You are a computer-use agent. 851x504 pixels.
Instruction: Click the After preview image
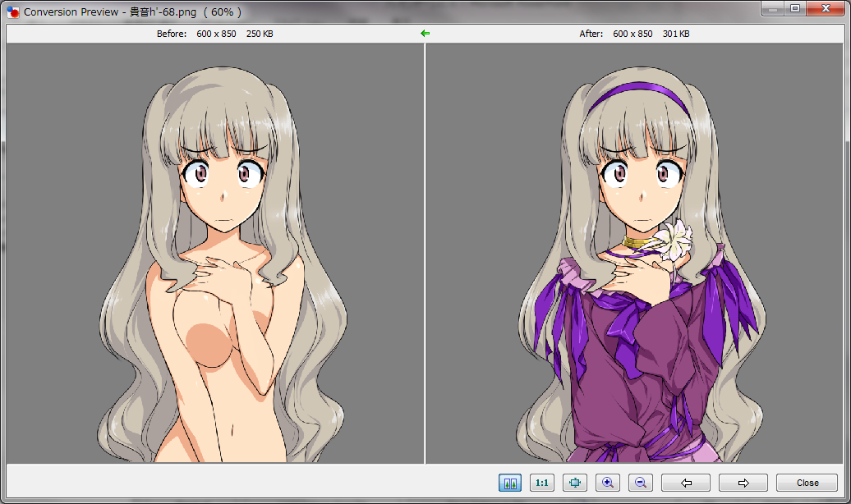634,254
